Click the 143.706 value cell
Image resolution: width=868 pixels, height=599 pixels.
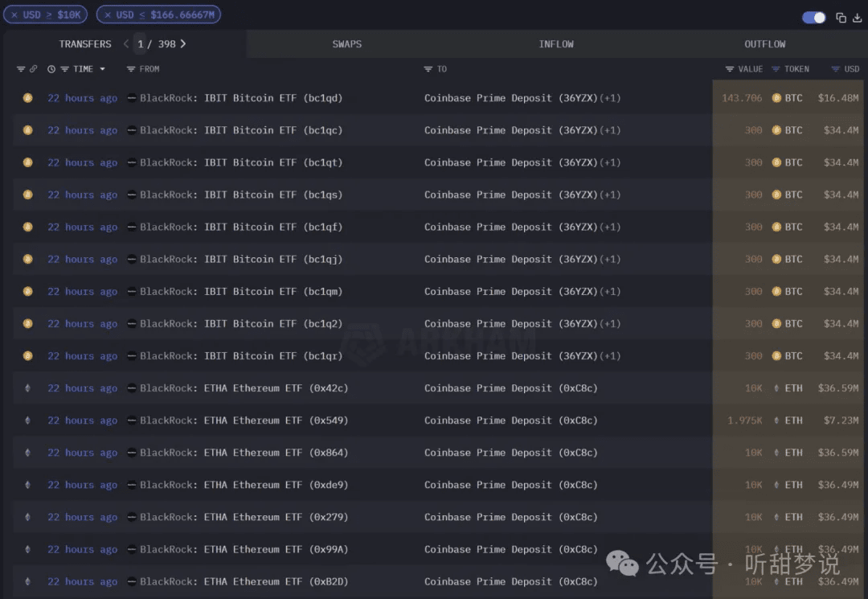click(742, 98)
